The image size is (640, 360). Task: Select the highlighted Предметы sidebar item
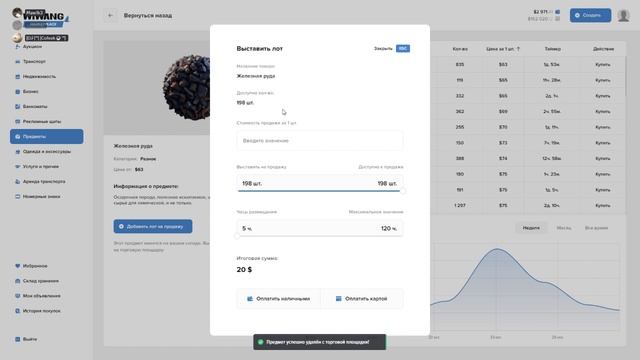pos(47,136)
